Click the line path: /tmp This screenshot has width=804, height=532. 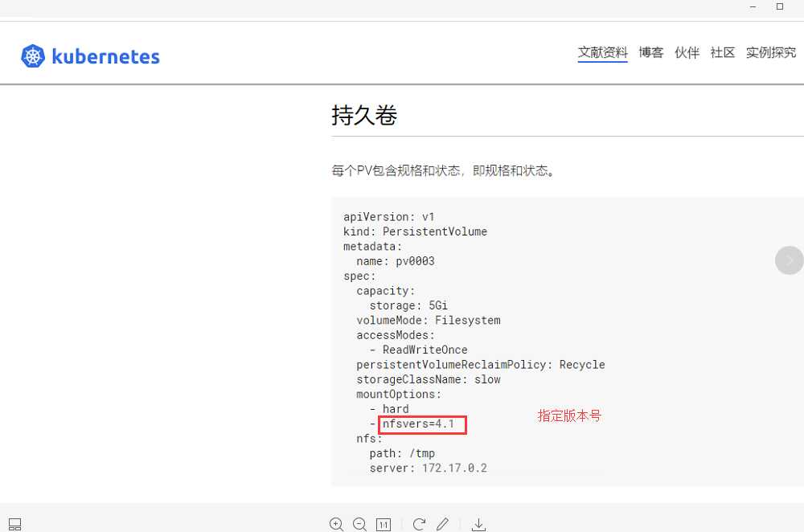click(402, 453)
